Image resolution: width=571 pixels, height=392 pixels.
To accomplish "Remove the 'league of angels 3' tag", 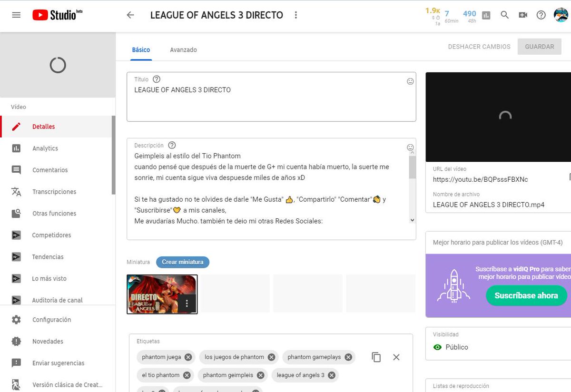I will click(332, 375).
